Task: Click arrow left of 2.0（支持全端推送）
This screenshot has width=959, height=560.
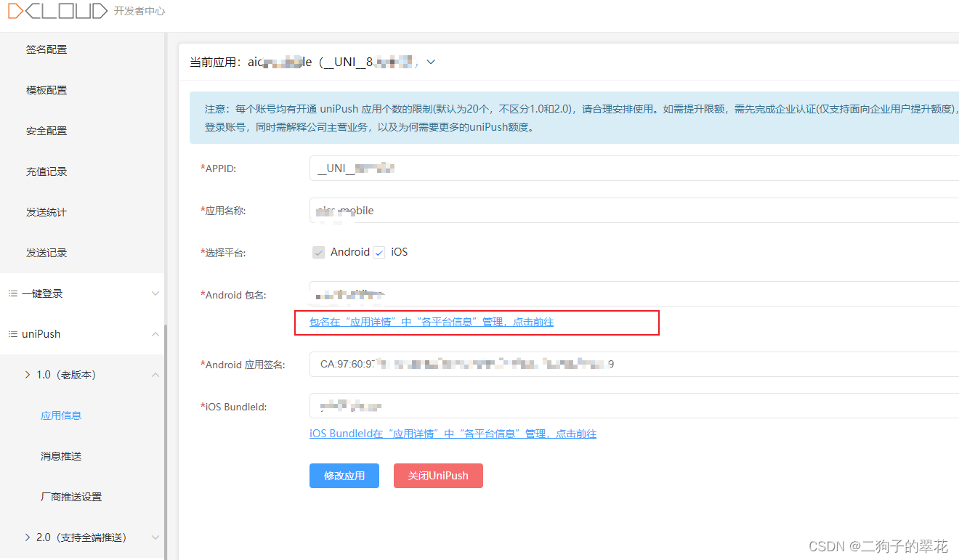Action: (x=28, y=537)
